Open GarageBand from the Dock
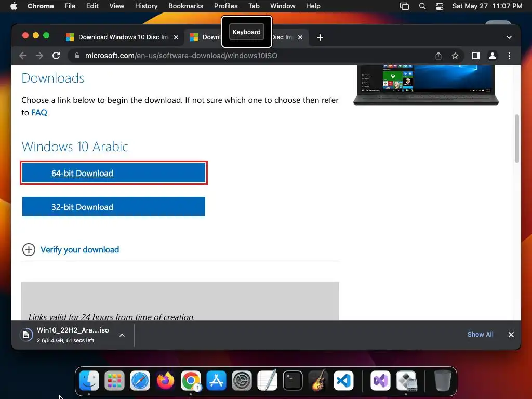This screenshot has width=532, height=399. tap(318, 380)
